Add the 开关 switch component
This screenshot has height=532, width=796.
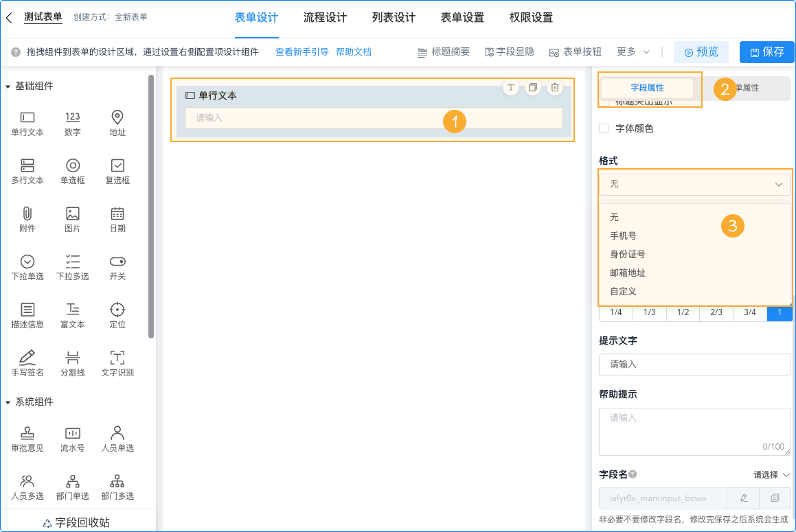(117, 267)
